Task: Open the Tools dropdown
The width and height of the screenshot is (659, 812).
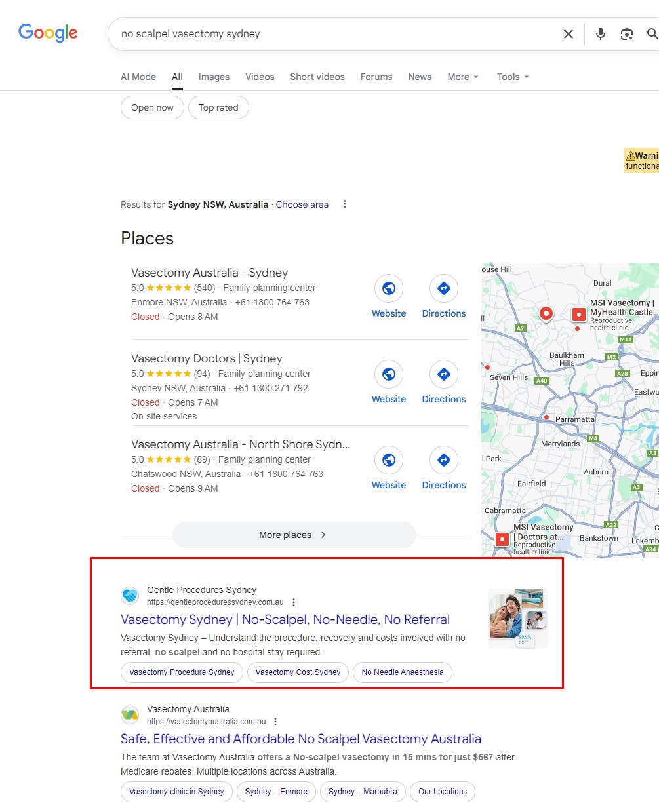Action: click(512, 77)
